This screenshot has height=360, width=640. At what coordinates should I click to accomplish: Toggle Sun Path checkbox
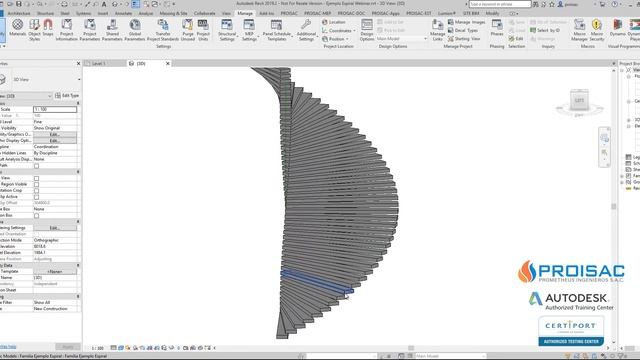click(36, 166)
